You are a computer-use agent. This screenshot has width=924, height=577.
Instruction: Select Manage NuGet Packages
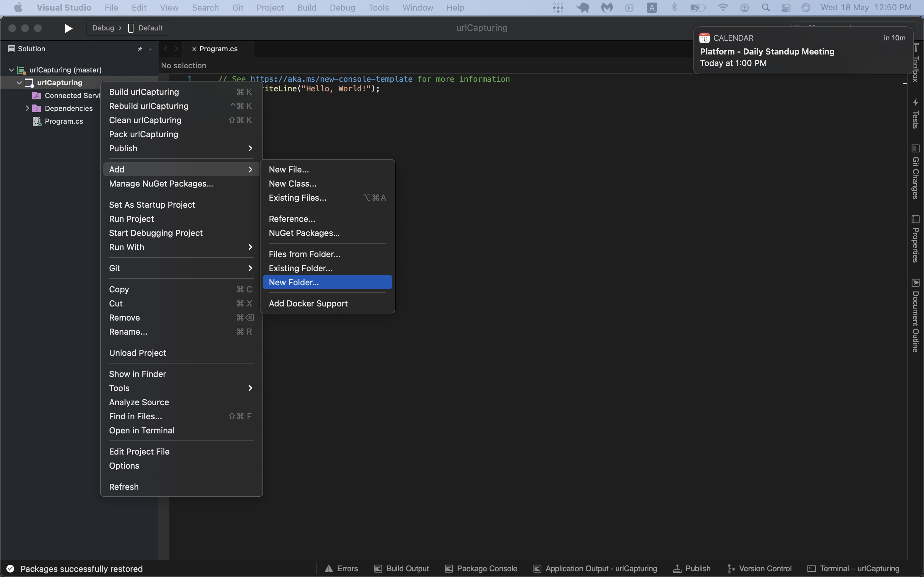pyautogui.click(x=161, y=184)
